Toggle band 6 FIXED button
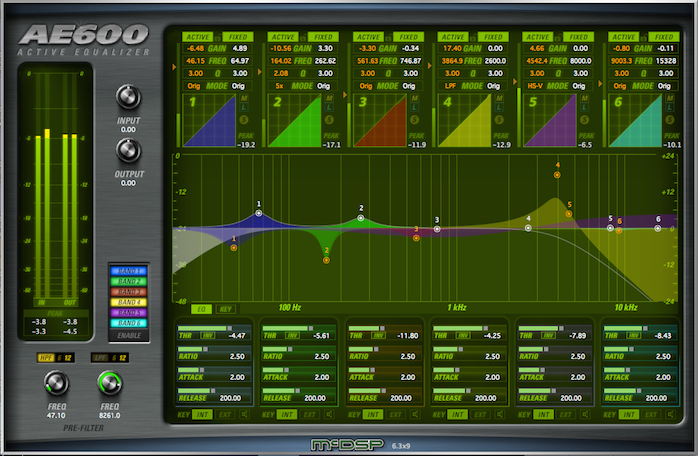Image resolution: width=698 pixels, height=456 pixels. point(664,37)
